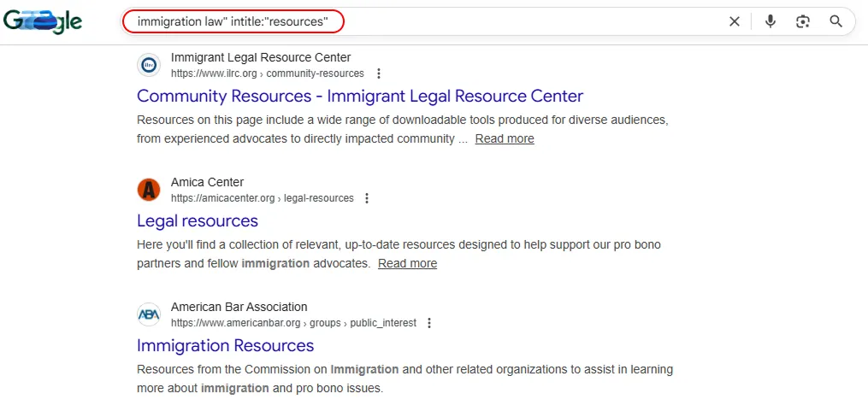Click the Amica Center site name

click(x=207, y=182)
